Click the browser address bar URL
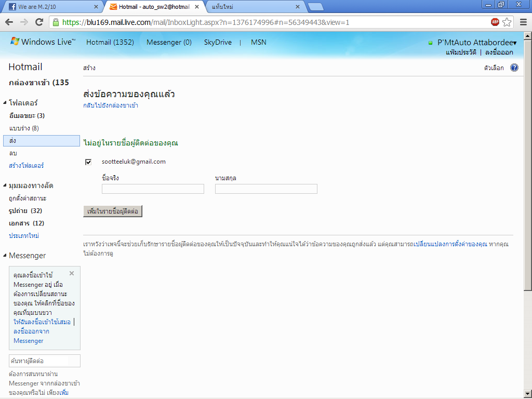532x399 pixels. pos(206,22)
